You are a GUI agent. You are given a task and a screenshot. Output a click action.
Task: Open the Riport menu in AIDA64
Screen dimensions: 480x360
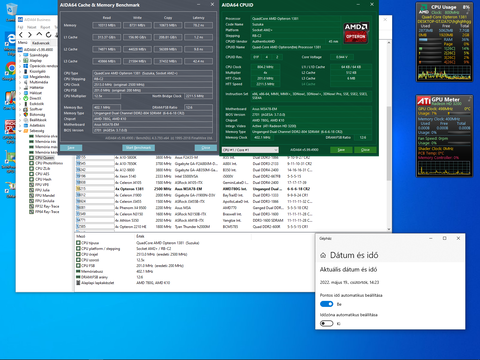point(45,27)
